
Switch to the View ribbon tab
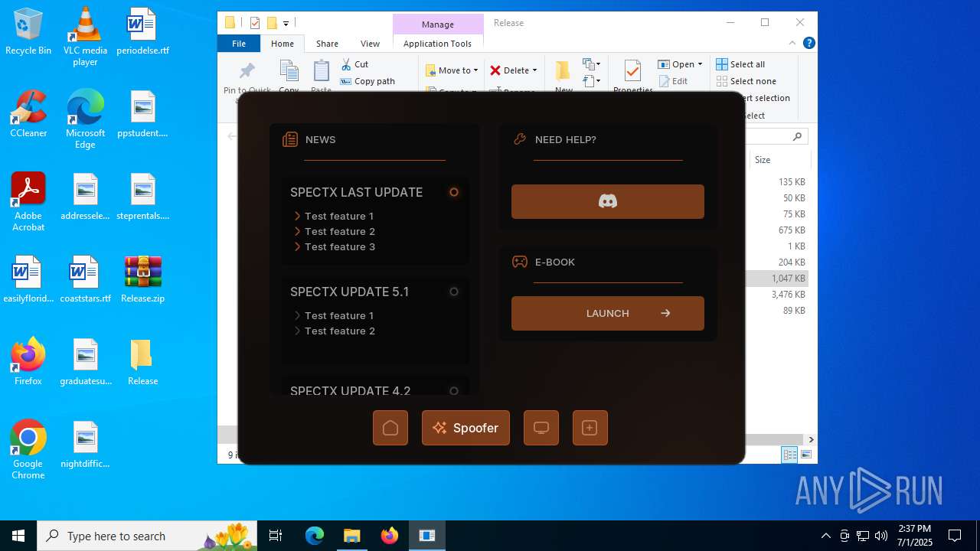pyautogui.click(x=370, y=44)
